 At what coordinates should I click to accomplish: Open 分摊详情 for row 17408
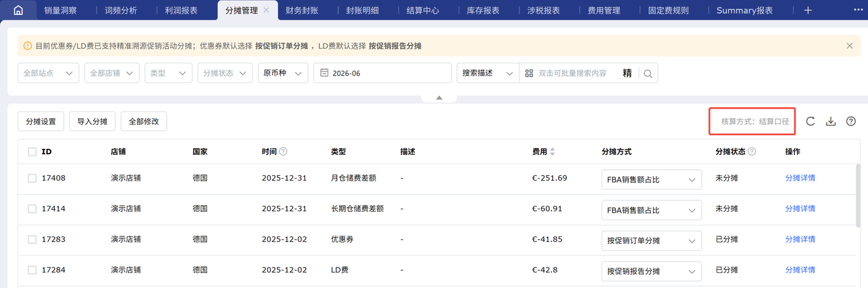click(x=800, y=178)
